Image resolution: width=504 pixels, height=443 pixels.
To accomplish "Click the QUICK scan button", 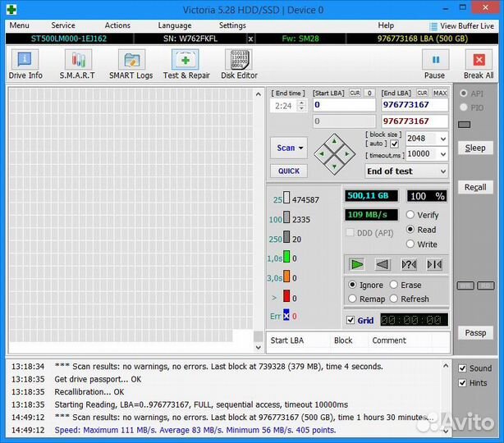I will [288, 171].
